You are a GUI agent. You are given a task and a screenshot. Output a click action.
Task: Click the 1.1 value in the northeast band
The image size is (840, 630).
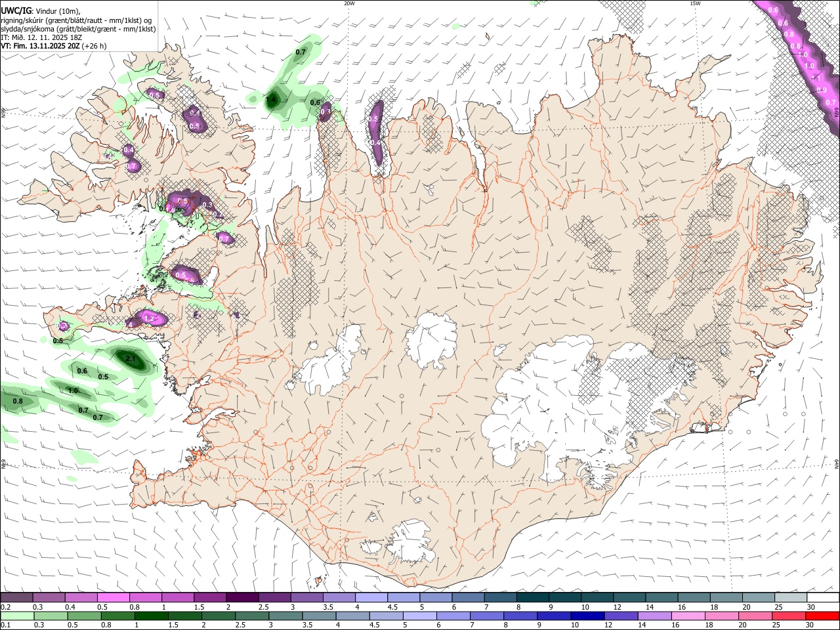[816, 77]
